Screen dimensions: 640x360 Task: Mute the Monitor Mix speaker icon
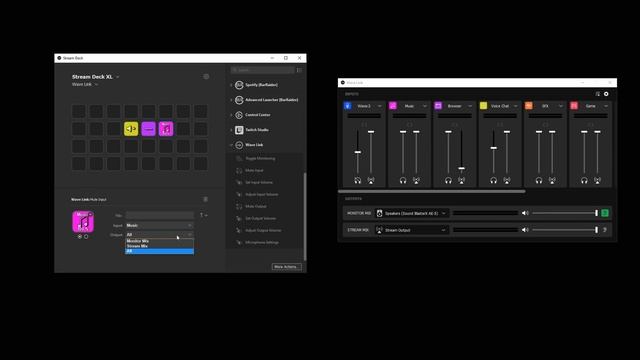coord(525,213)
